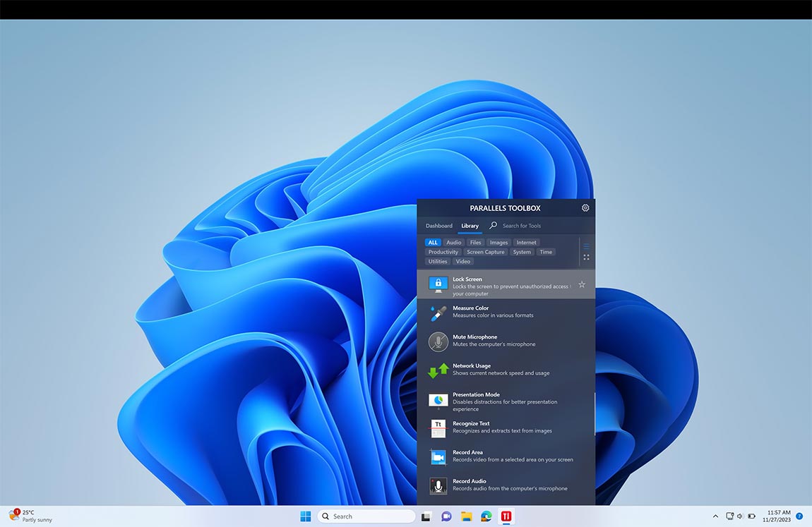Open the Network Usage arrows icon

[x=438, y=370]
